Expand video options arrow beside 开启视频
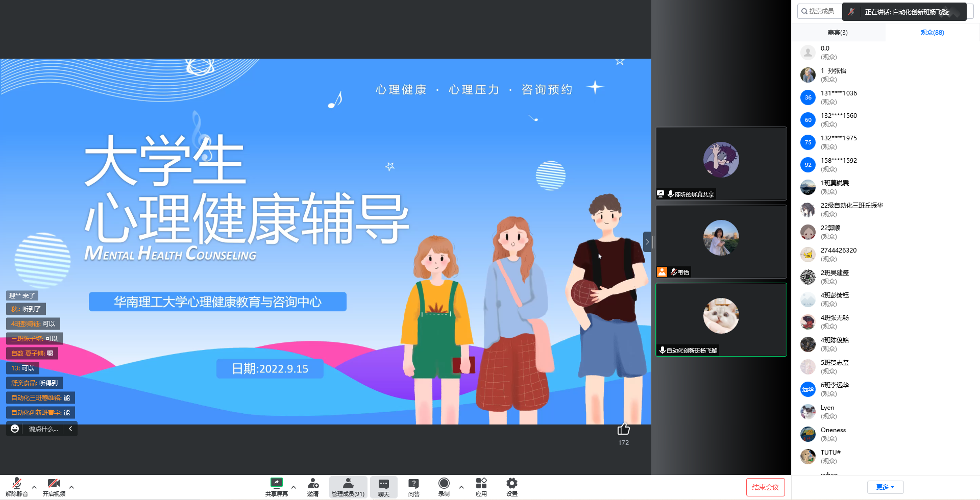The width and height of the screenshot is (980, 500). (71, 487)
